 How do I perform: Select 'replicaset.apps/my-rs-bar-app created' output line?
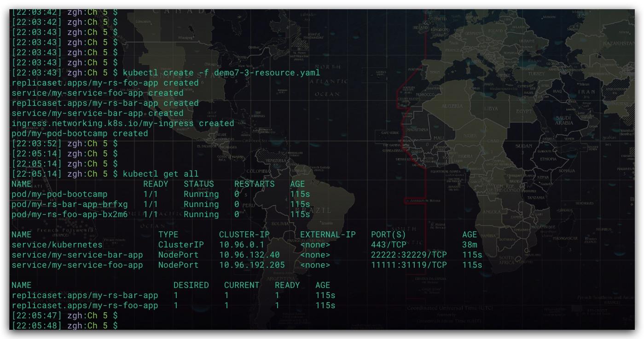(x=105, y=103)
